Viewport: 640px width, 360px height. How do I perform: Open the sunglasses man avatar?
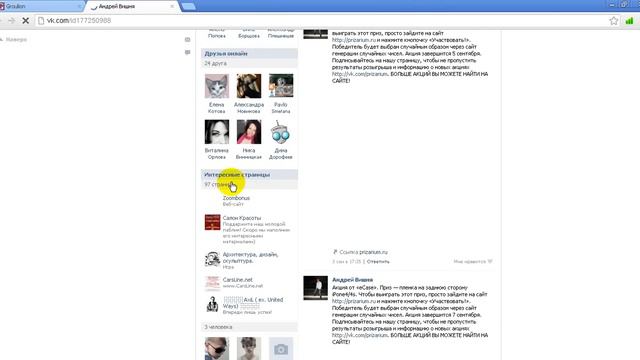(217, 349)
